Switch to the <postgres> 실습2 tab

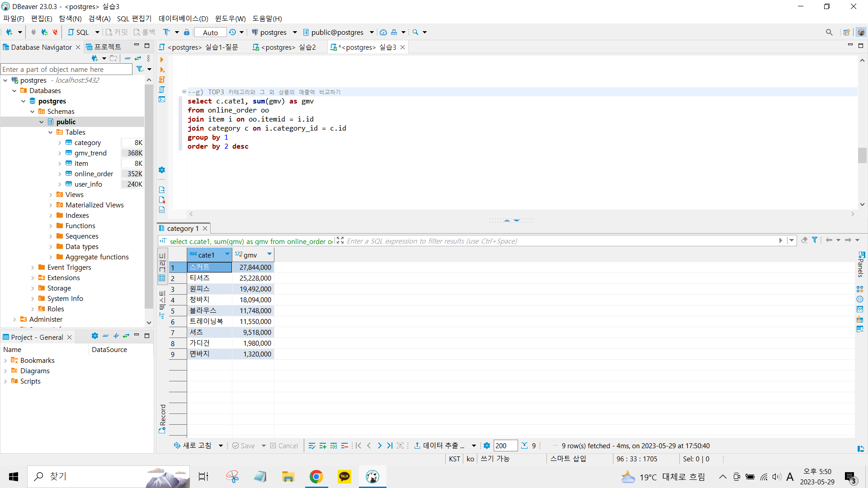click(284, 47)
